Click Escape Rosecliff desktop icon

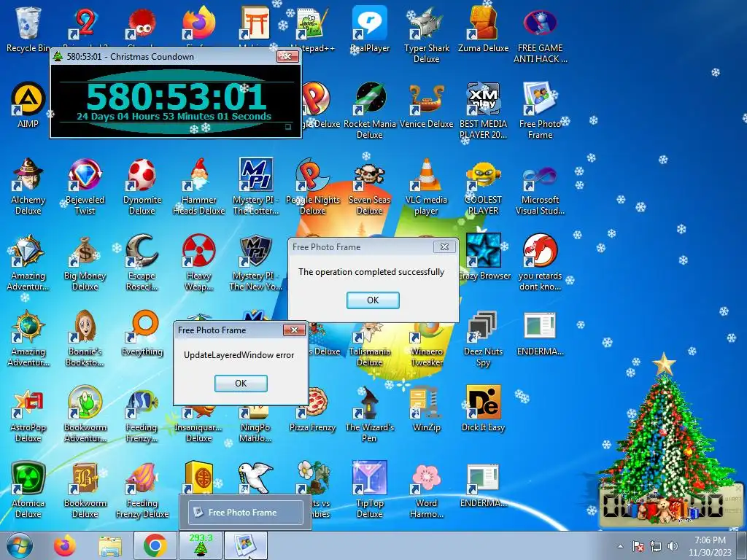(142, 262)
